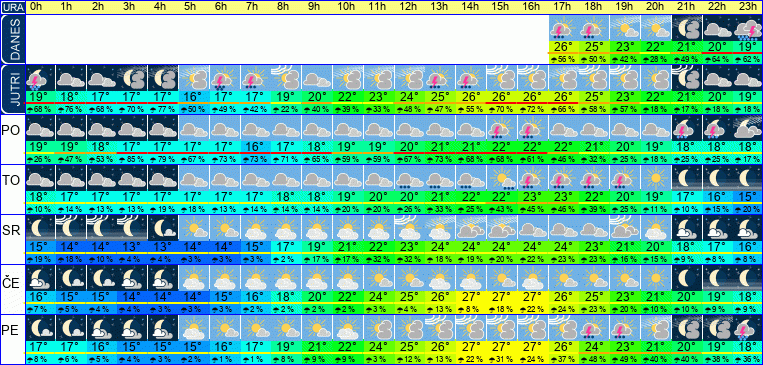Open the DANES day tab
The image size is (763, 365).
pyautogui.click(x=13, y=39)
